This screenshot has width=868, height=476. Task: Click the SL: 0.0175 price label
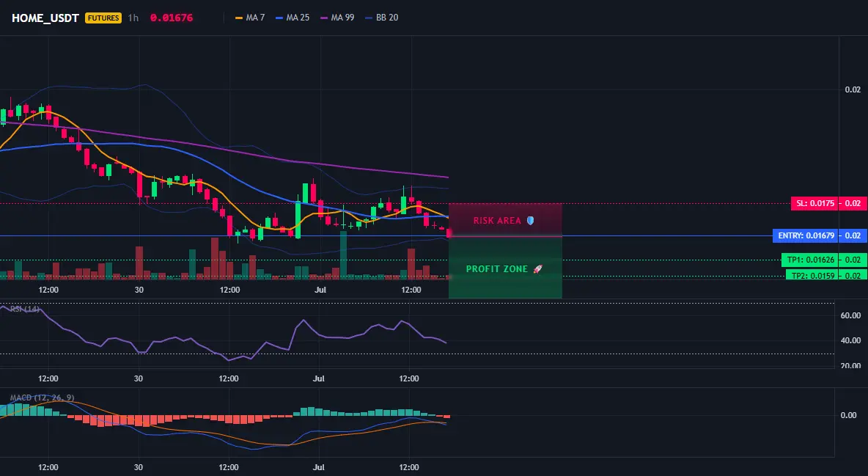click(x=815, y=203)
